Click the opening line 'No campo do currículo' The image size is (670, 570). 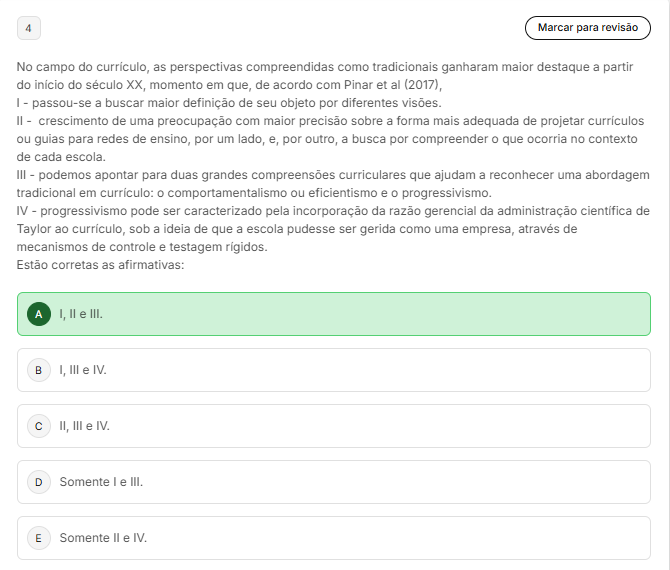[81, 67]
